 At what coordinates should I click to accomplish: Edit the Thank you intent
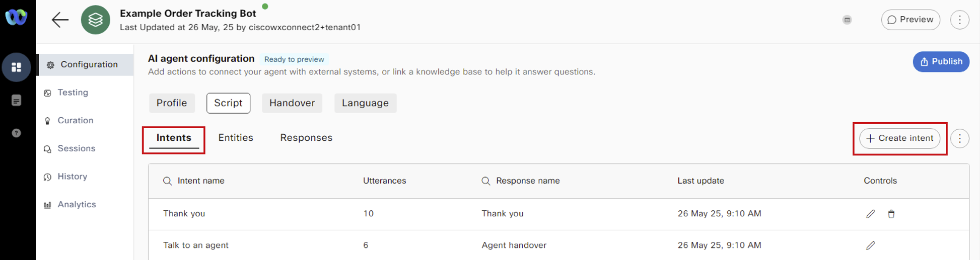pos(870,214)
